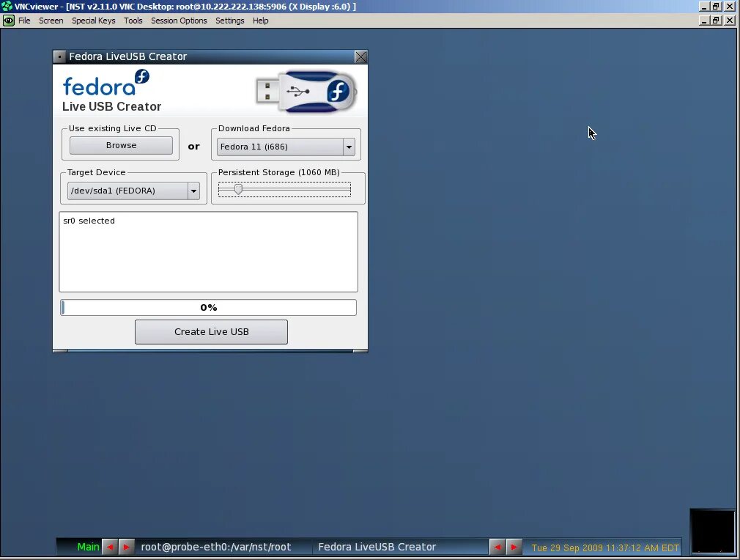Click the window menu icon in LiveUSB Creator title bar

coord(59,57)
